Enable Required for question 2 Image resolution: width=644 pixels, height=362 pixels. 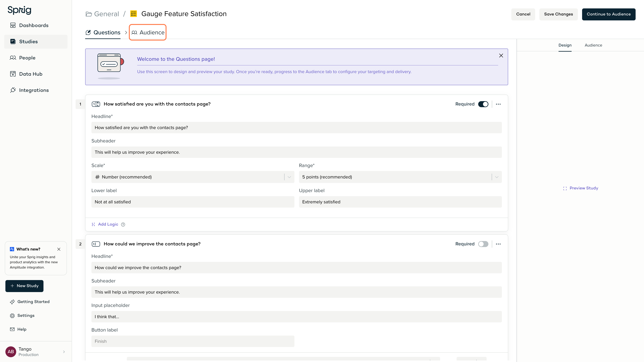483,244
